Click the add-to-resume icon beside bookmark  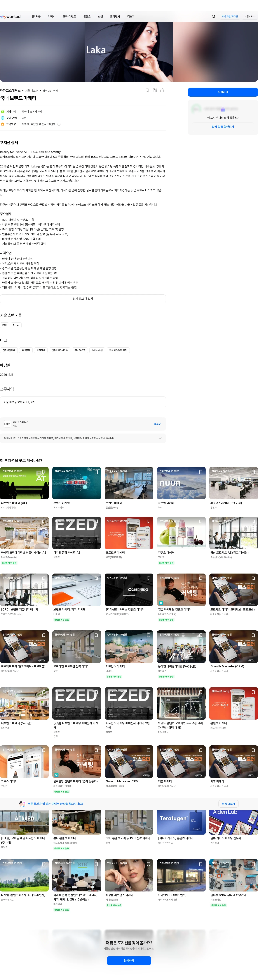155,91
